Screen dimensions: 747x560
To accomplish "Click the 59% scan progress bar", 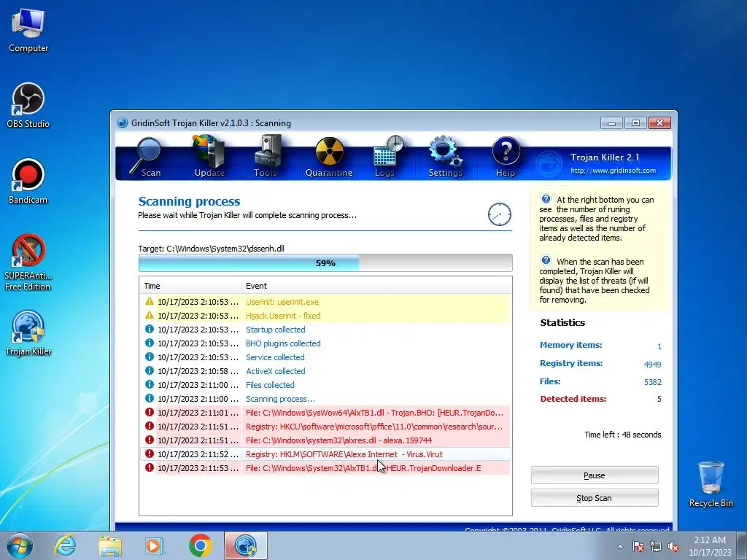I will (x=325, y=262).
